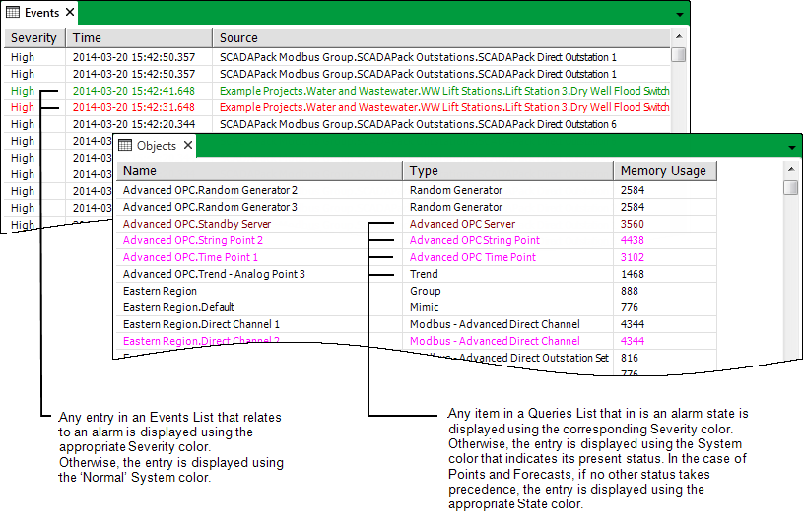Switch to the Events tab

pyautogui.click(x=40, y=14)
